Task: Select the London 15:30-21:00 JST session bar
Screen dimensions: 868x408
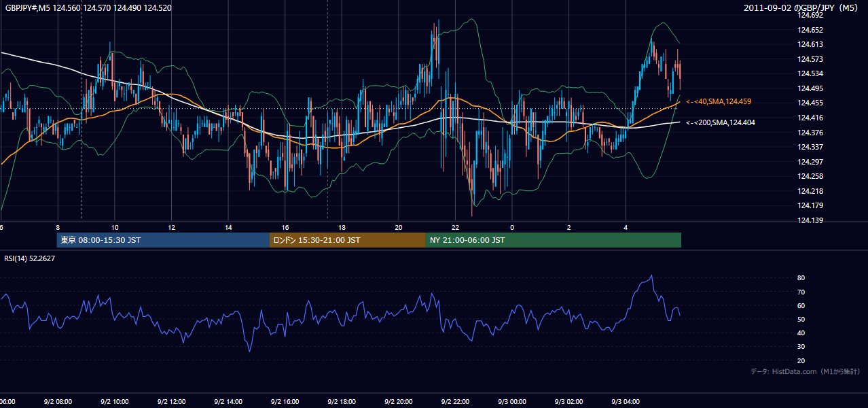Action: click(348, 240)
